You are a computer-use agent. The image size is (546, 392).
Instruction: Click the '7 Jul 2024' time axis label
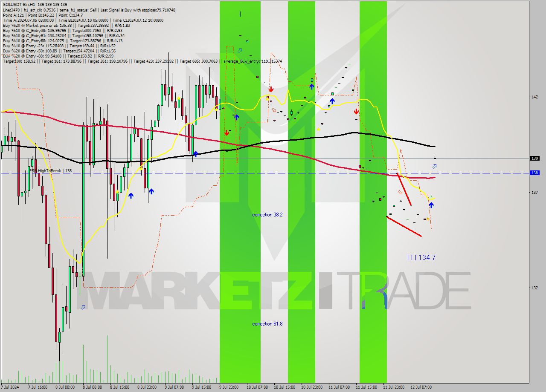click(10, 387)
